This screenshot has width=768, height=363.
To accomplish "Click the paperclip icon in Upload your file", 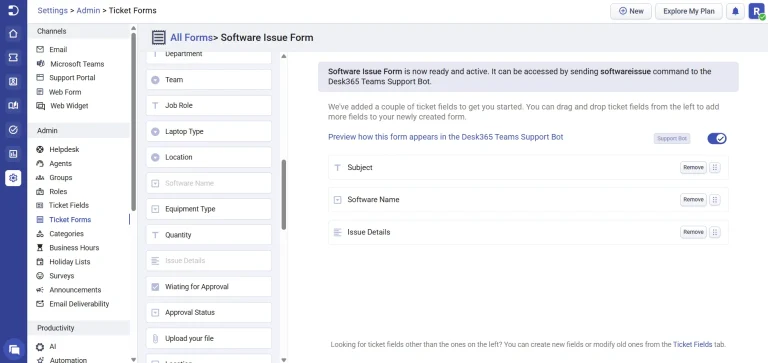I will 155,339.
